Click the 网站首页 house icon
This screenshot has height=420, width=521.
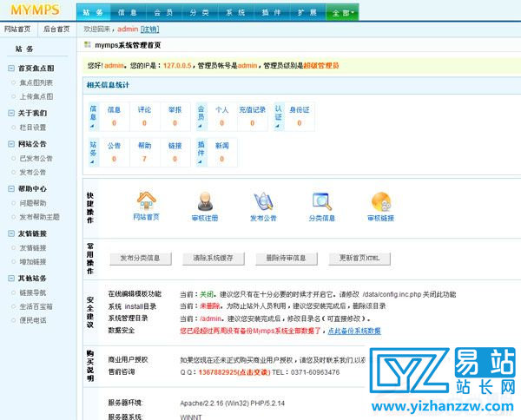pyautogui.click(x=146, y=200)
